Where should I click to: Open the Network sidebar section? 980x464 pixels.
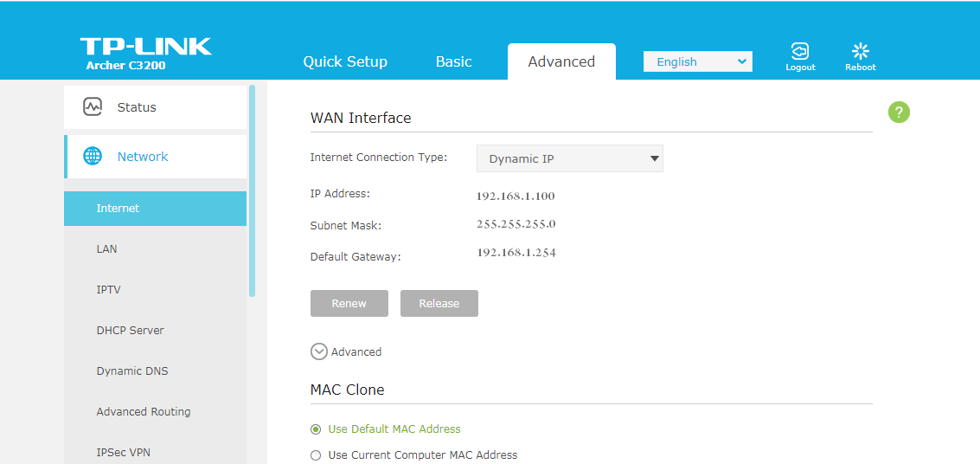pos(155,157)
